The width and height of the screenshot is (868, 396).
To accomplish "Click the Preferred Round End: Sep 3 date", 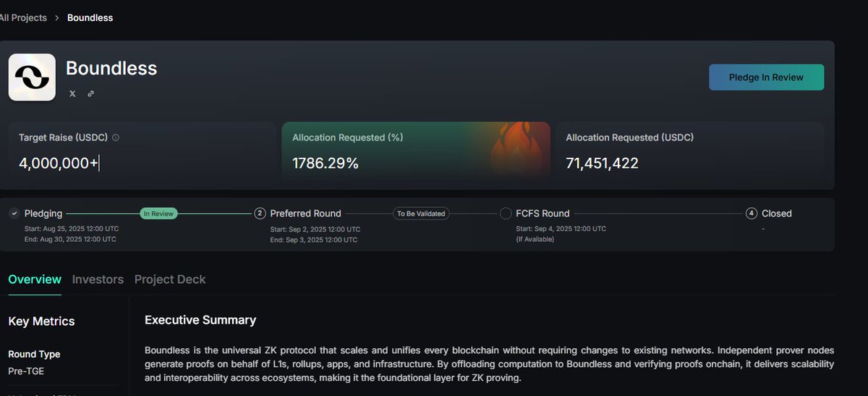I will pos(313,240).
